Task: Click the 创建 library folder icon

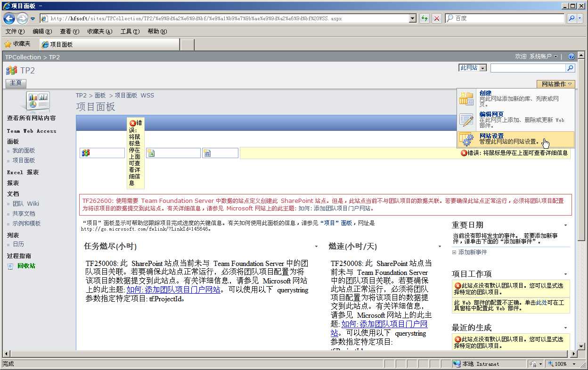Action: coord(466,98)
